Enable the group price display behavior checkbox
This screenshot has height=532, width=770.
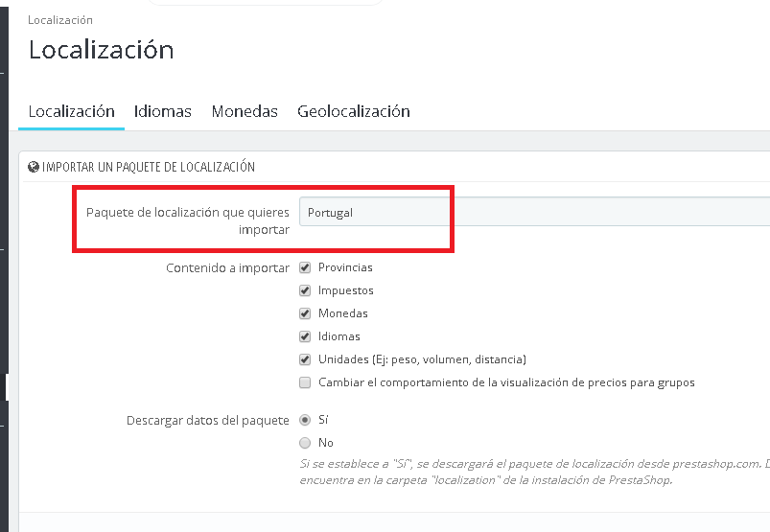[305, 382]
